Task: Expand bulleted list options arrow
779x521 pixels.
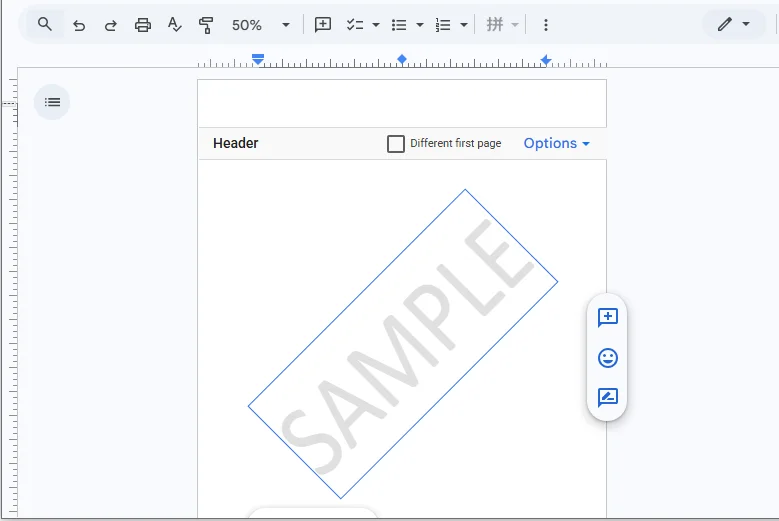Action: [420, 25]
